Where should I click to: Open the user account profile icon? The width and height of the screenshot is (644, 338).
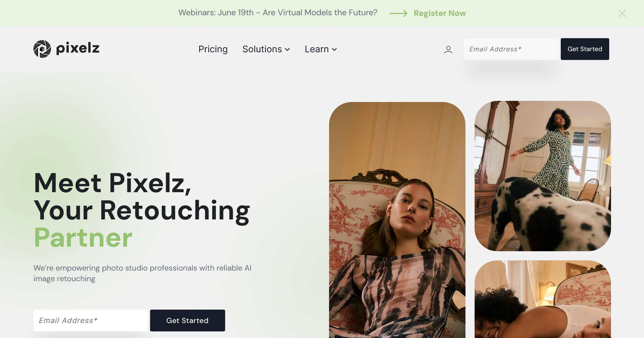click(x=448, y=50)
